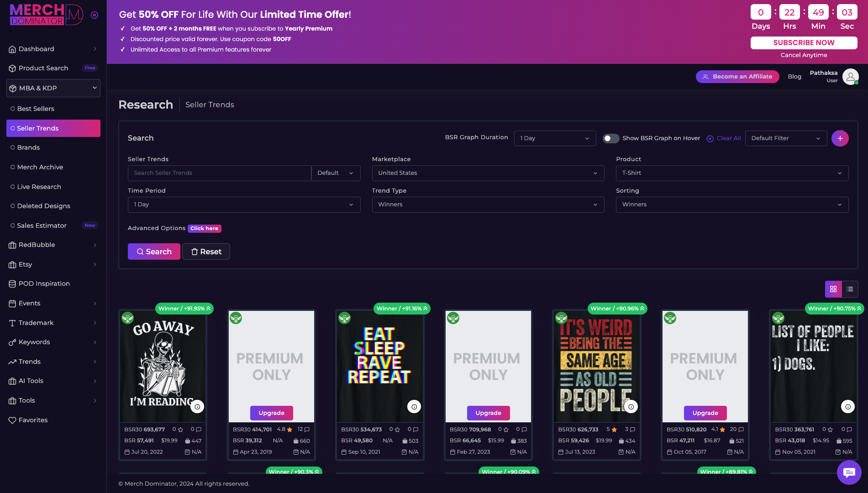Click the purple plus filter button
Image resolution: width=868 pixels, height=493 pixels.
pyautogui.click(x=840, y=138)
